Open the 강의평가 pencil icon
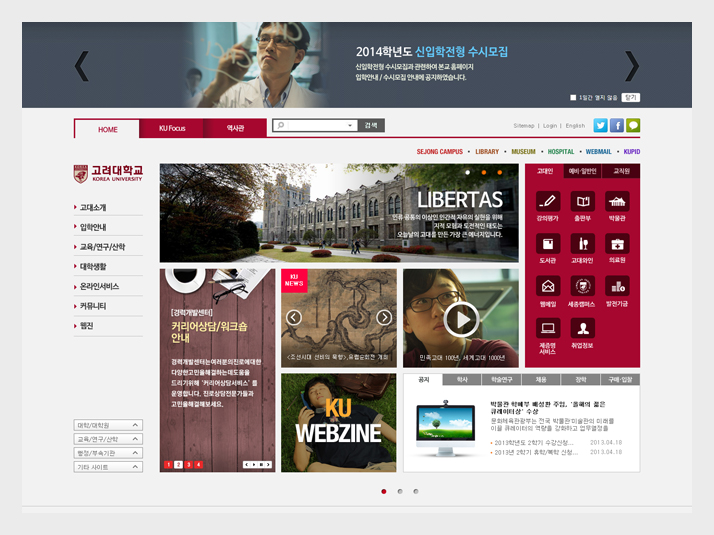 [x=548, y=201]
